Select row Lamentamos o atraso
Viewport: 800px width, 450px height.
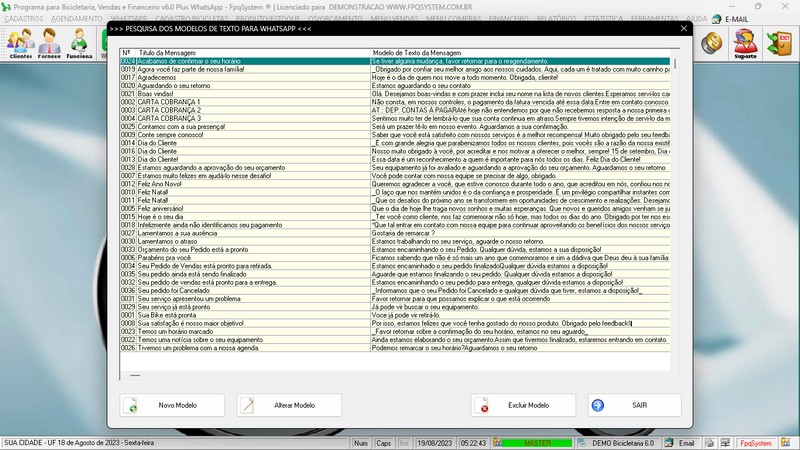coord(395,241)
